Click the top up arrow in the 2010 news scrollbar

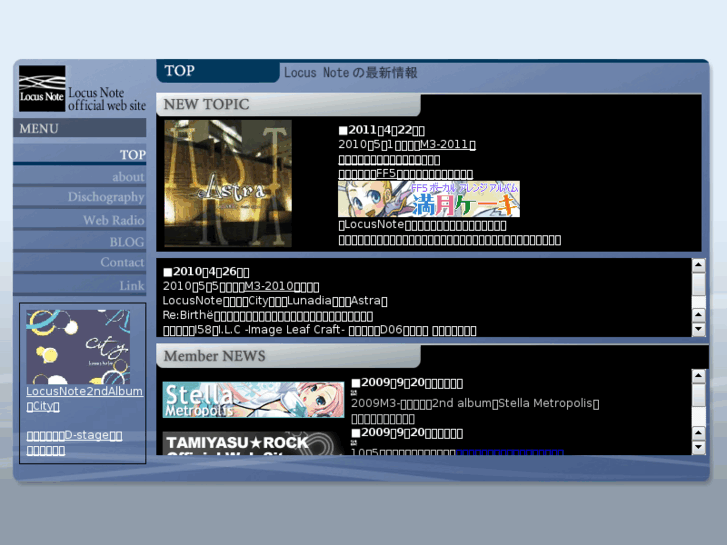click(699, 265)
